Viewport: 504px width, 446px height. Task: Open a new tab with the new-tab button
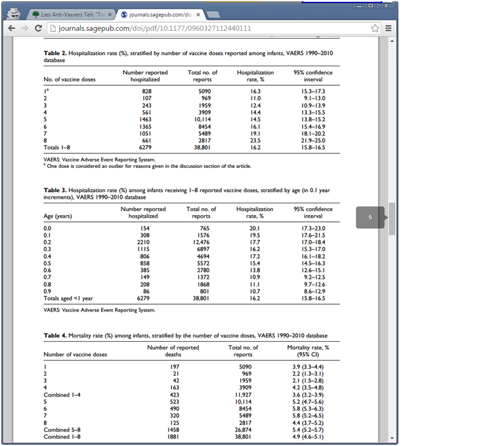213,14
